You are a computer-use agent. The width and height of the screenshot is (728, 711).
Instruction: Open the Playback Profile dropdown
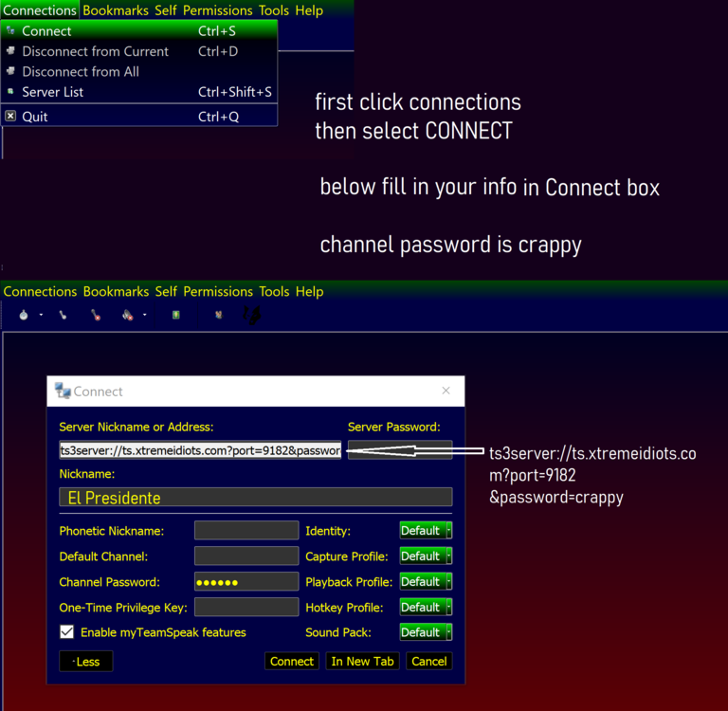426,581
